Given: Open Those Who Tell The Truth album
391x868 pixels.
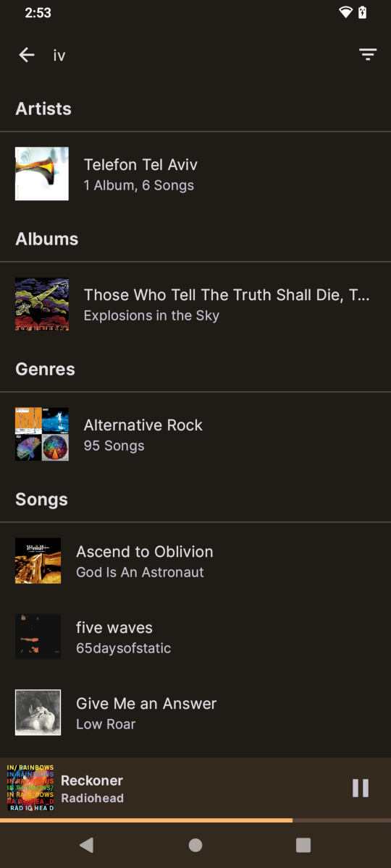Looking at the screenshot, I should (x=195, y=304).
